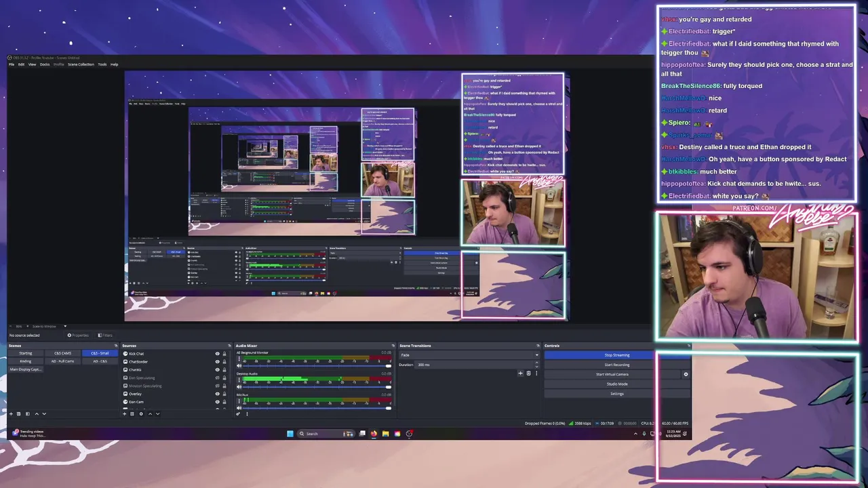Increase transition duration with up stepper
Screen dimensions: 868x488
tap(537, 363)
